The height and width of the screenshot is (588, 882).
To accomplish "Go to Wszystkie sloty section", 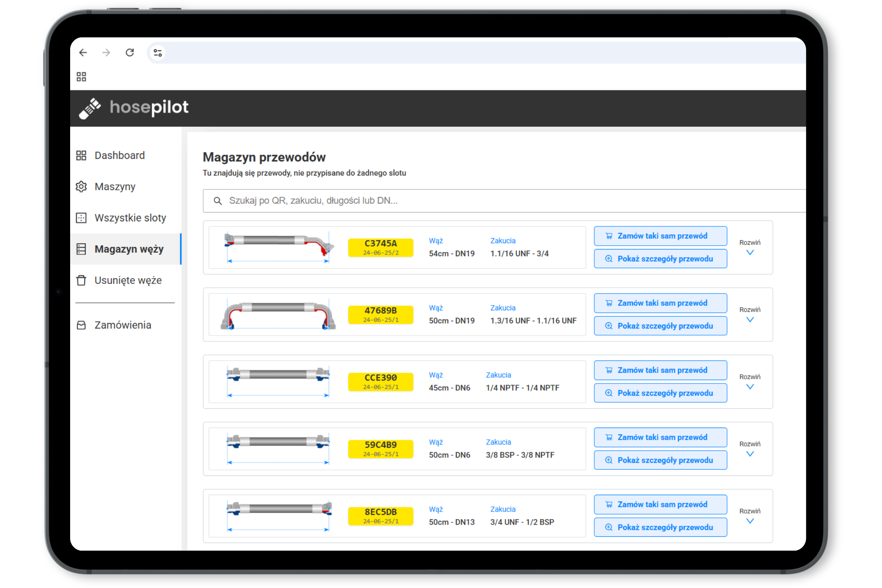I will [x=130, y=218].
